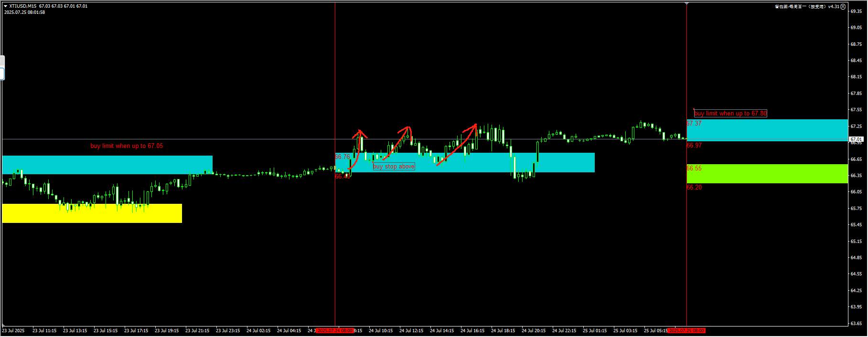Click the red 2025.07.24 08:00 time marker

(x=335, y=331)
